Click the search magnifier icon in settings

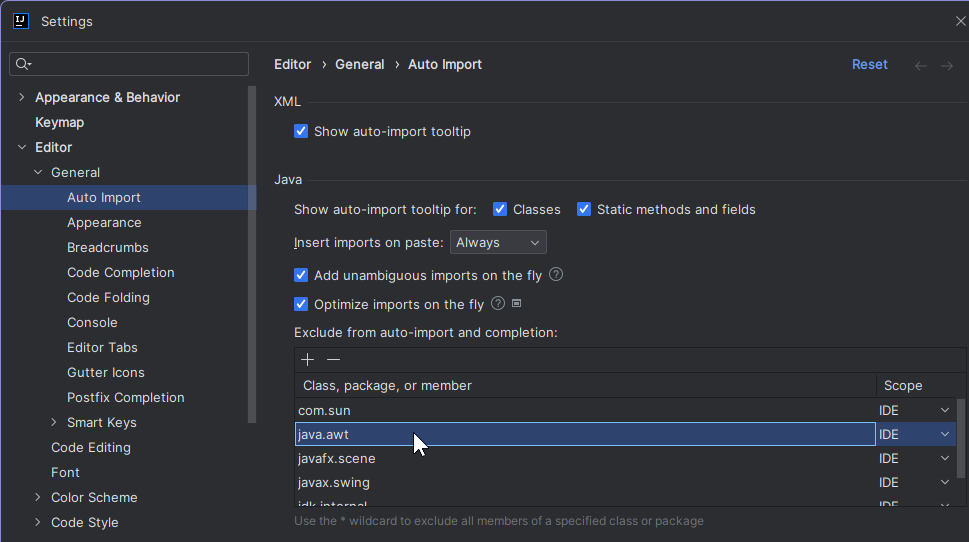coord(23,64)
